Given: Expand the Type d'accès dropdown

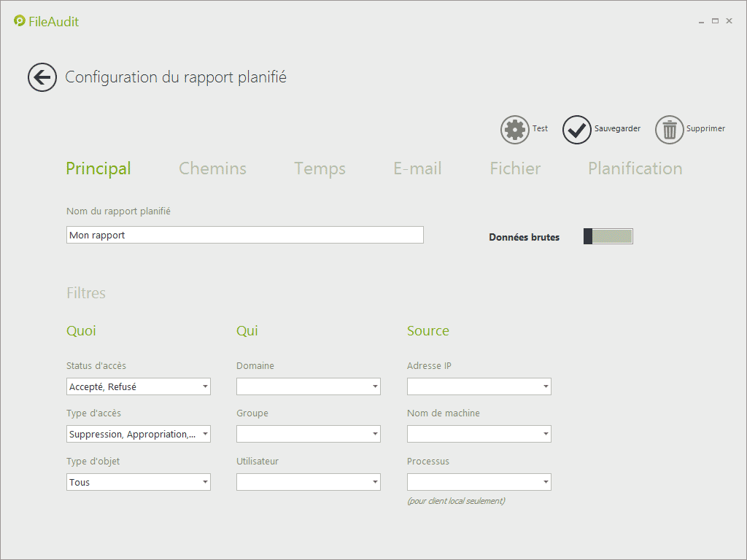Looking at the screenshot, I should tap(138, 434).
